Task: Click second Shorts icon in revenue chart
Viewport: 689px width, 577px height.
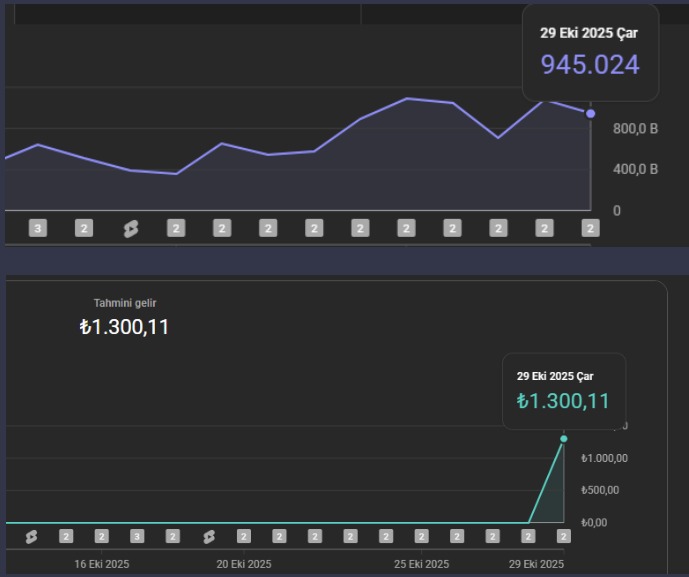Action: click(209, 537)
